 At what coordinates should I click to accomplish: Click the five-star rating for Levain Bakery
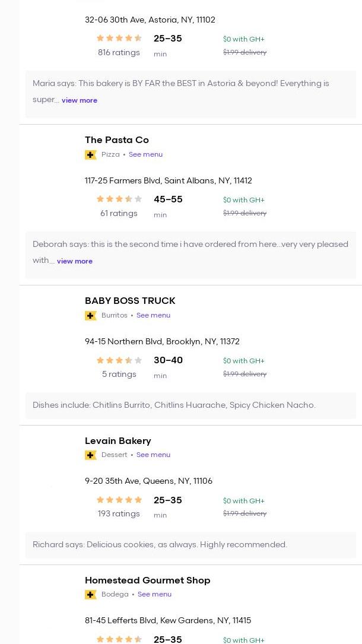coord(119,500)
